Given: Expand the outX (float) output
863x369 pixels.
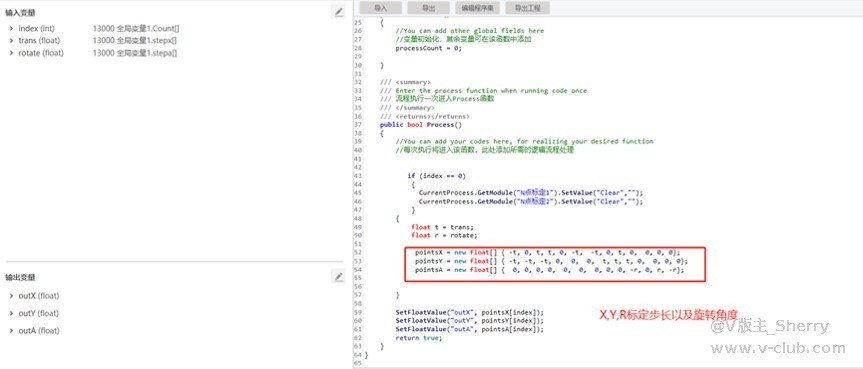Looking at the screenshot, I should tap(12, 296).
